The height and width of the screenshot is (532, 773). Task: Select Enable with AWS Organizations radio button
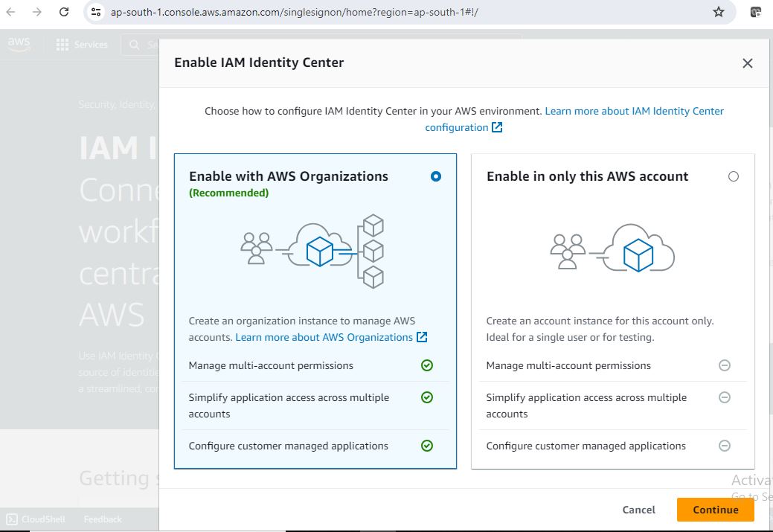coord(436,176)
